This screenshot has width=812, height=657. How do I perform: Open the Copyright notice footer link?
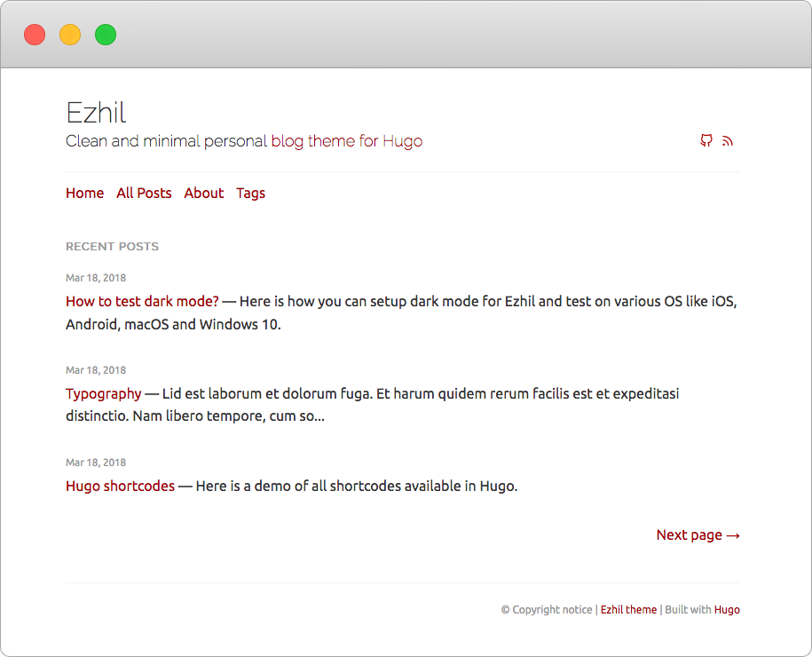point(547,609)
